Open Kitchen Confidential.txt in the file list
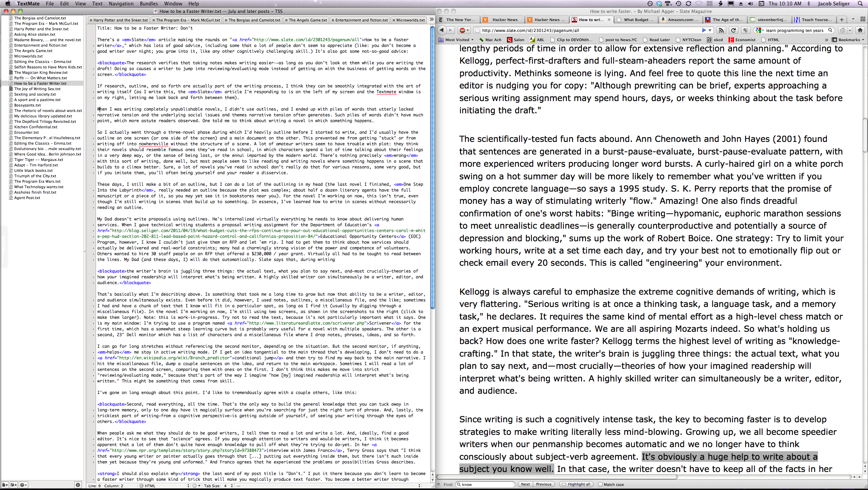This screenshot has height=490, width=868. [x=36, y=127]
